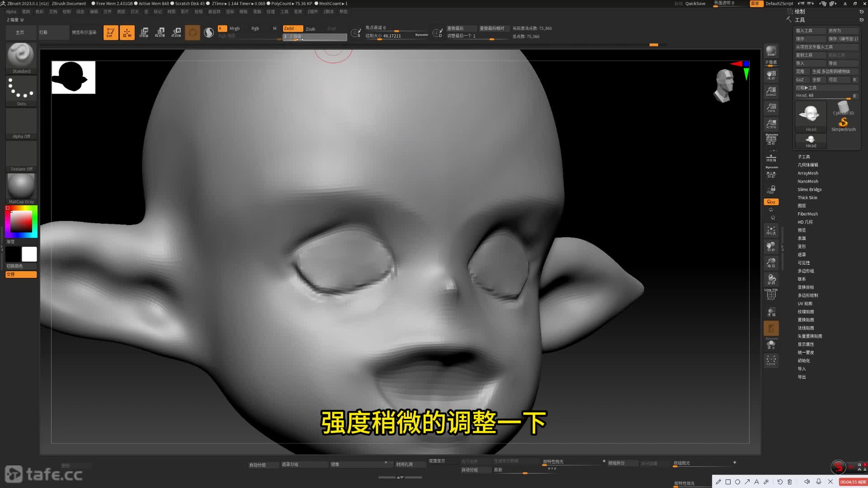The width and height of the screenshot is (868, 488).
Task: Open the Texture Off selector
Action: pos(21,156)
